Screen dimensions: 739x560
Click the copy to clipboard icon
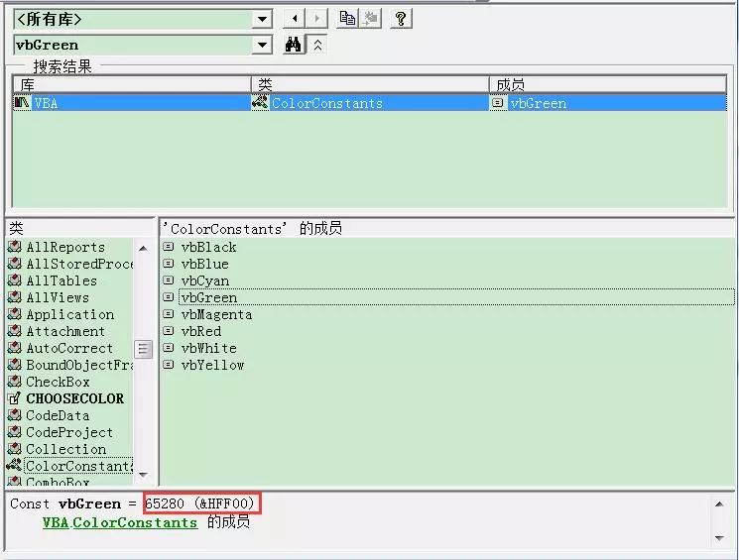click(x=347, y=19)
